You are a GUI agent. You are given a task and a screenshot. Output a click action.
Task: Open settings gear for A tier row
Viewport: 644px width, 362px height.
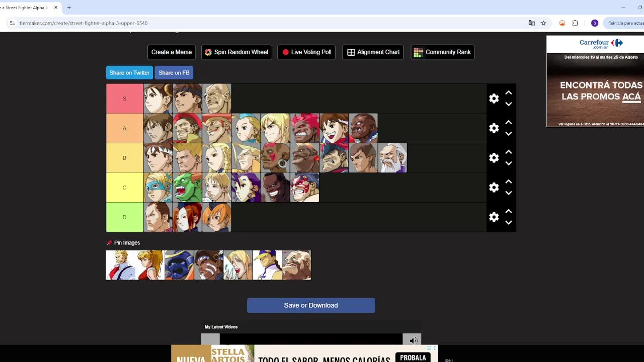point(494,128)
